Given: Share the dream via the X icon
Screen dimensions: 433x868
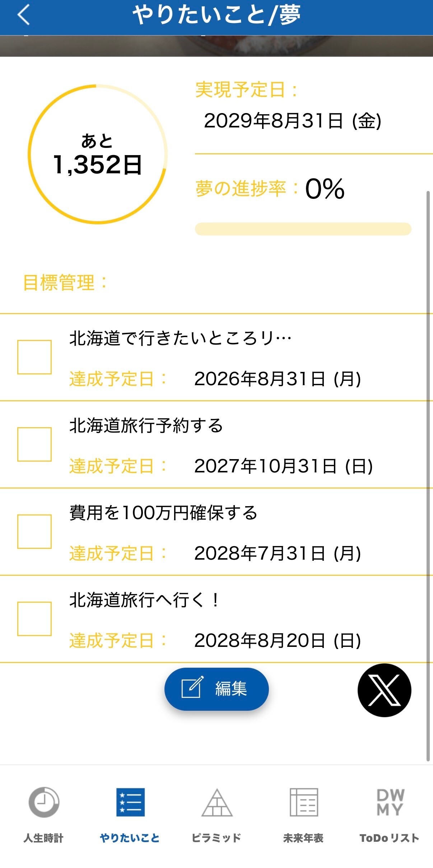Looking at the screenshot, I should point(384,690).
